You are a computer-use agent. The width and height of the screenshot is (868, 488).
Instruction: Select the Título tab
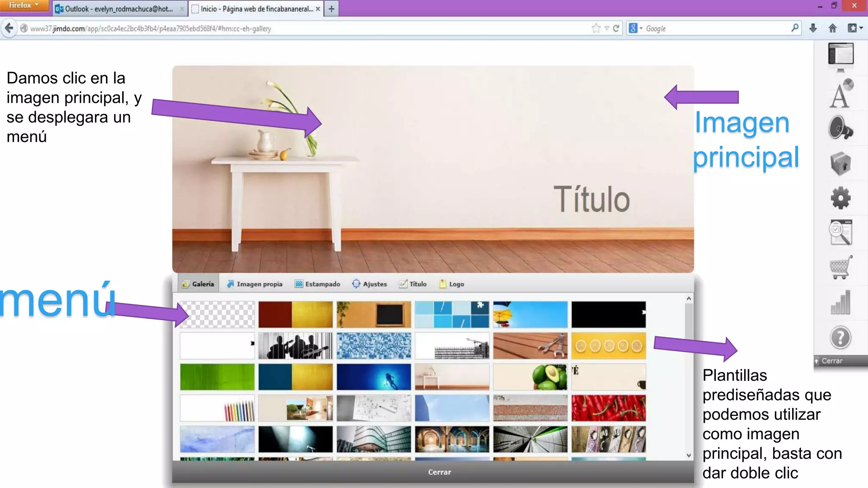tap(413, 284)
